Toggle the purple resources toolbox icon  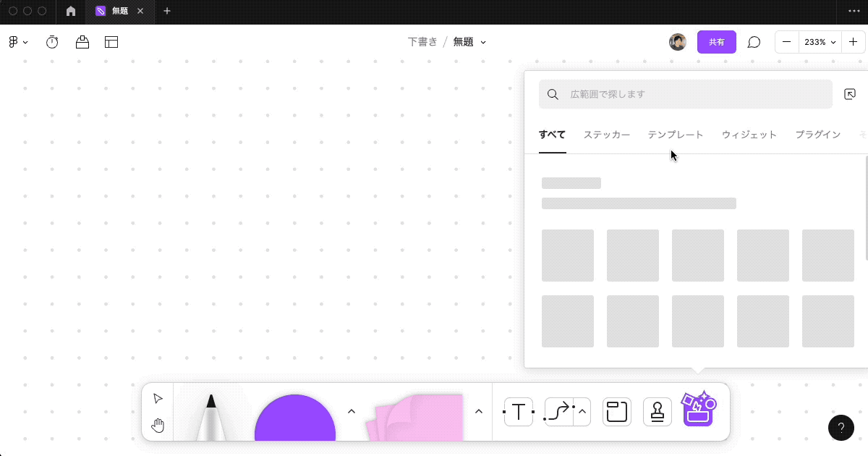[x=699, y=409]
